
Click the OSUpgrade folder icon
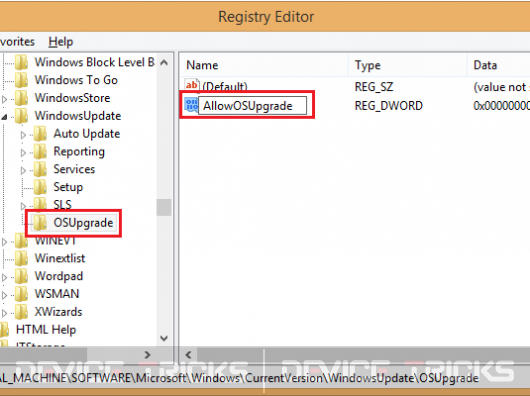point(40,223)
